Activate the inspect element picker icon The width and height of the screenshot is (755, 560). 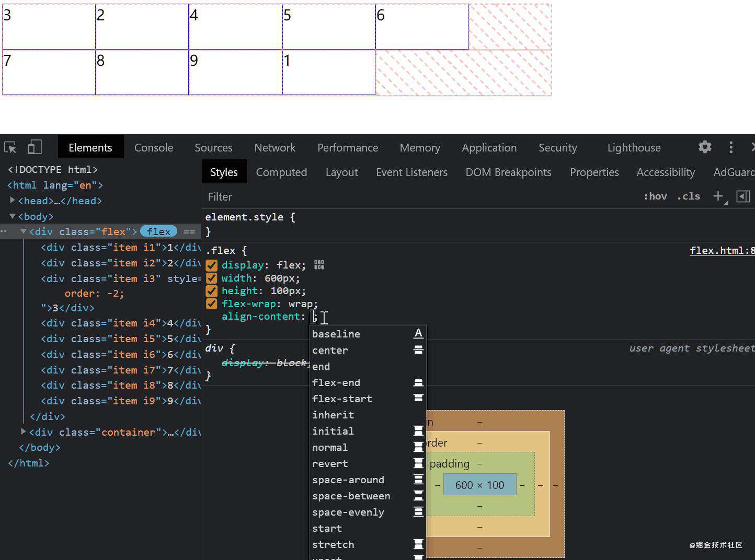click(10, 147)
